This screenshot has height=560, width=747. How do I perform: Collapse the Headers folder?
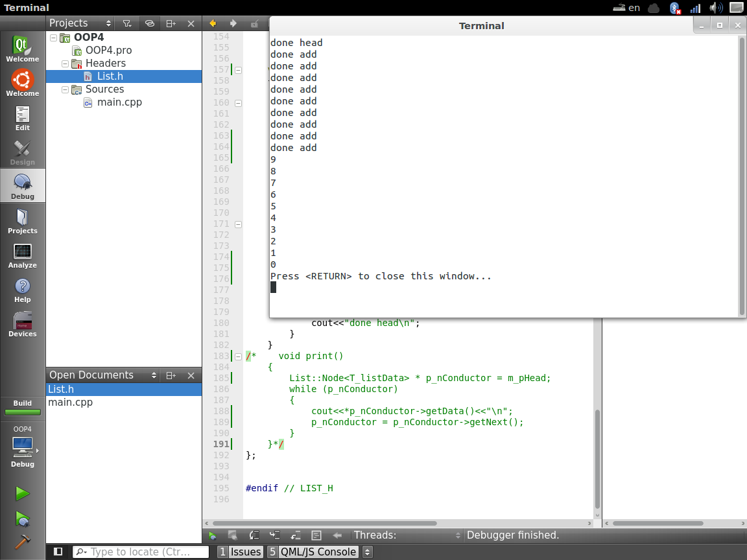click(65, 64)
